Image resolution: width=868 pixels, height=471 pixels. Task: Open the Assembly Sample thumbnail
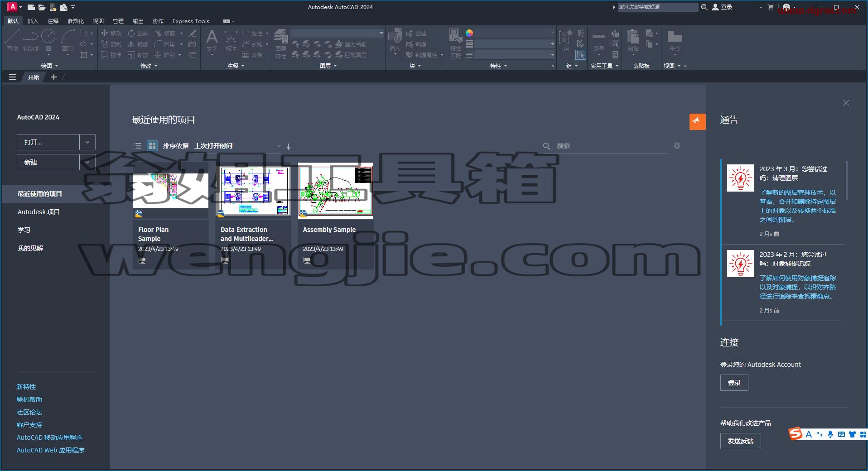336,191
